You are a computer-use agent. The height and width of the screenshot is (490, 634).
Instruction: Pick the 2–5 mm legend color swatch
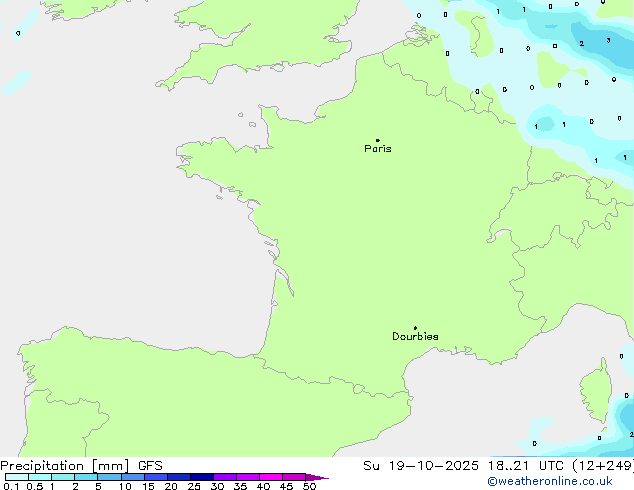click(x=86, y=477)
